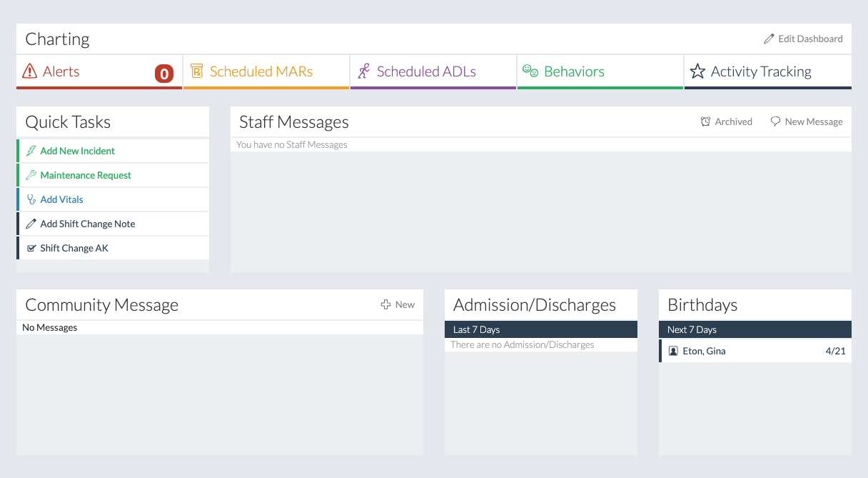
Task: Click the plus icon for new Community Message
Action: [385, 304]
